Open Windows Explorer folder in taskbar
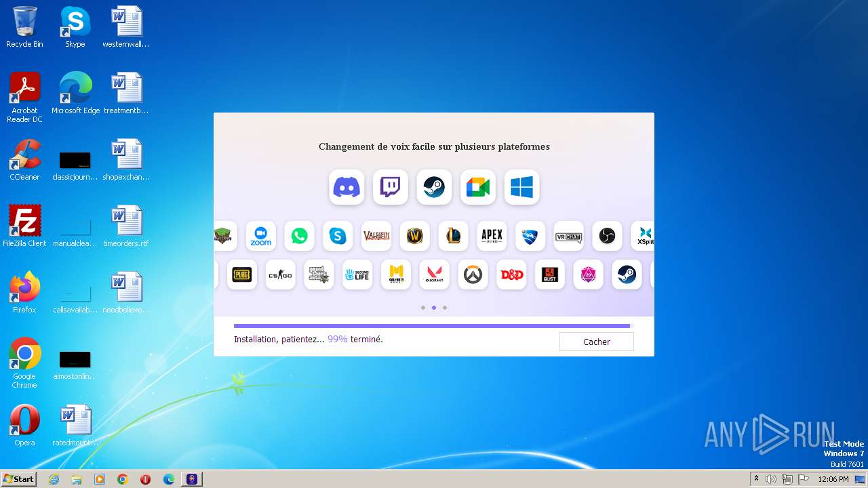This screenshot has width=868, height=488. (77, 479)
